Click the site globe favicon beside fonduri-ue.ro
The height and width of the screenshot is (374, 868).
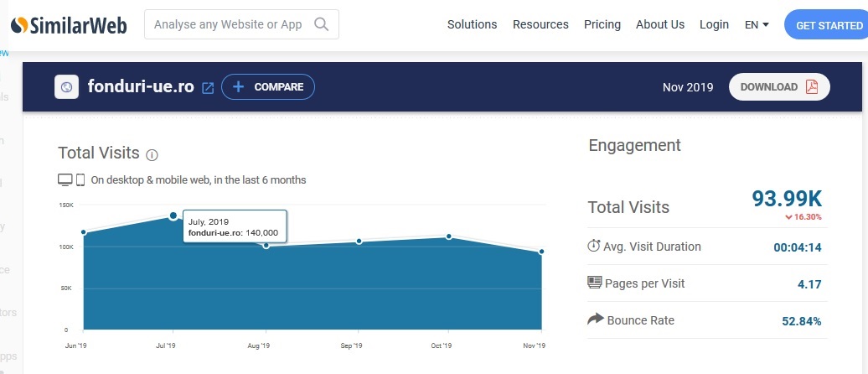pos(66,87)
